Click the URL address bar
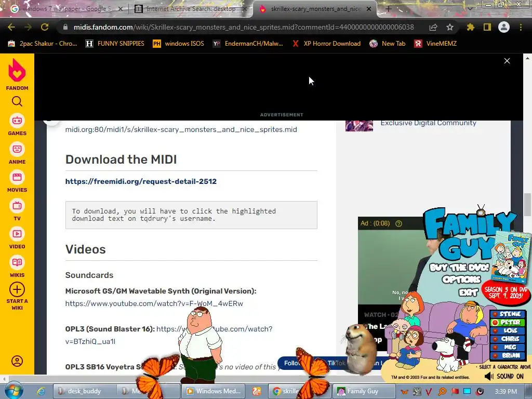The image size is (532, 399). pos(244,27)
